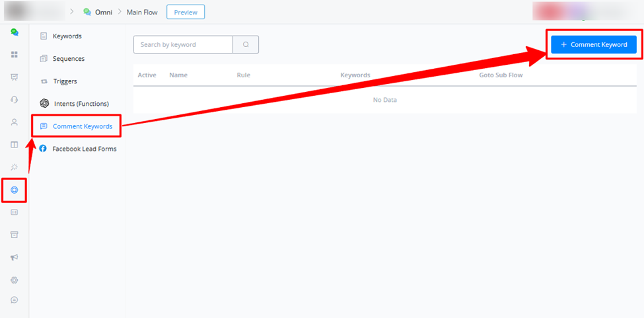
Task: Open the contacts person icon
Action: [15, 122]
